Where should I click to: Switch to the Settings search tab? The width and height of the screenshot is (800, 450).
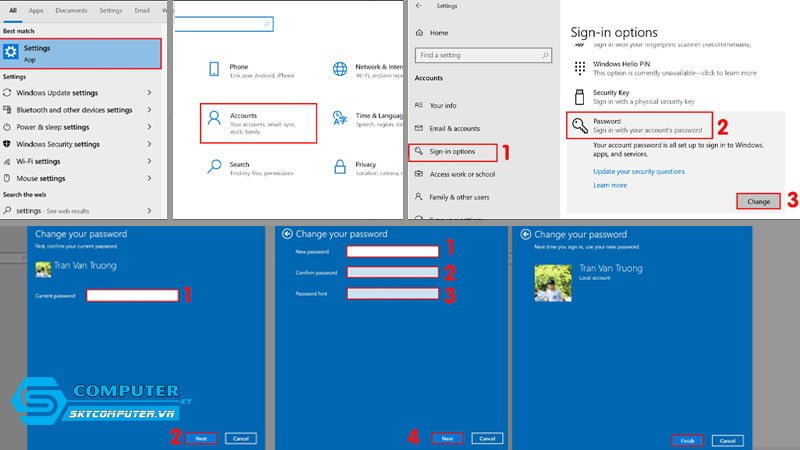click(111, 11)
